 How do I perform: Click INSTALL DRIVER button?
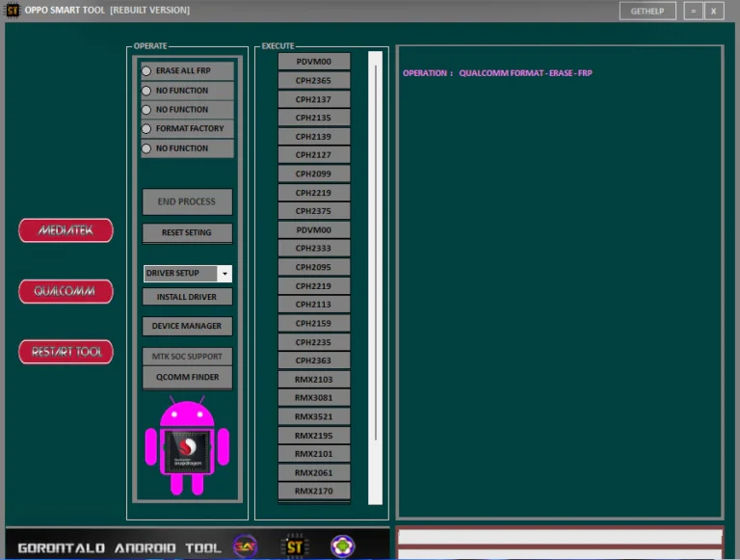187,297
